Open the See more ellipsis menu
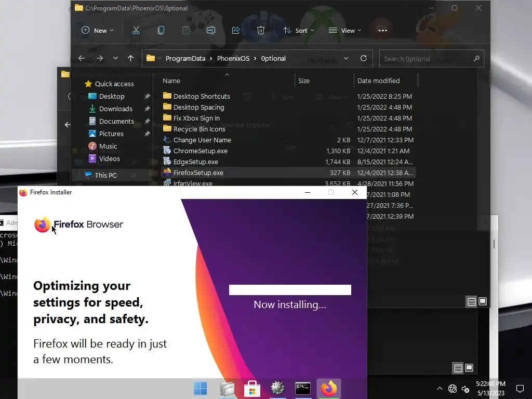Screen dimensions: 532x399 383,31
